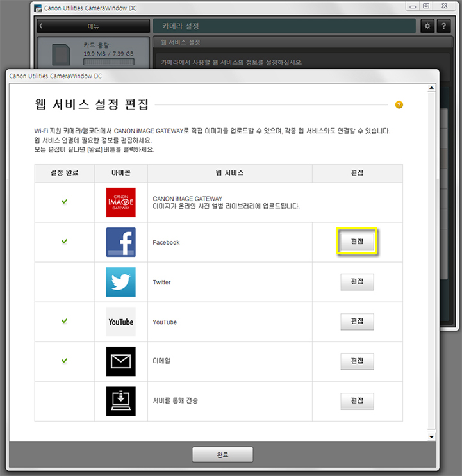Click the CANON iMAGE GATEWAY icon
Image resolution: width=462 pixels, height=476 pixels.
tap(121, 202)
